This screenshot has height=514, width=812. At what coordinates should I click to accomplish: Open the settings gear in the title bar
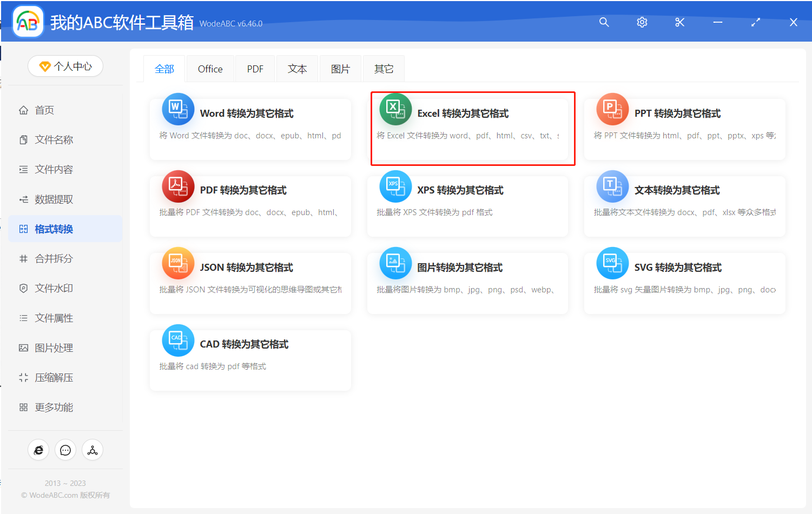(x=642, y=23)
